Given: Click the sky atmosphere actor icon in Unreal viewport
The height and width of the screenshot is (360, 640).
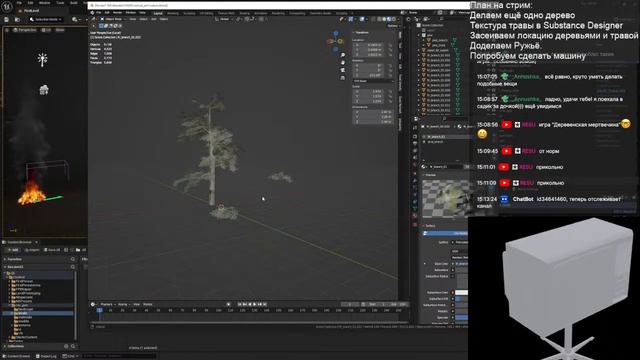Looking at the screenshot, I should (44, 90).
